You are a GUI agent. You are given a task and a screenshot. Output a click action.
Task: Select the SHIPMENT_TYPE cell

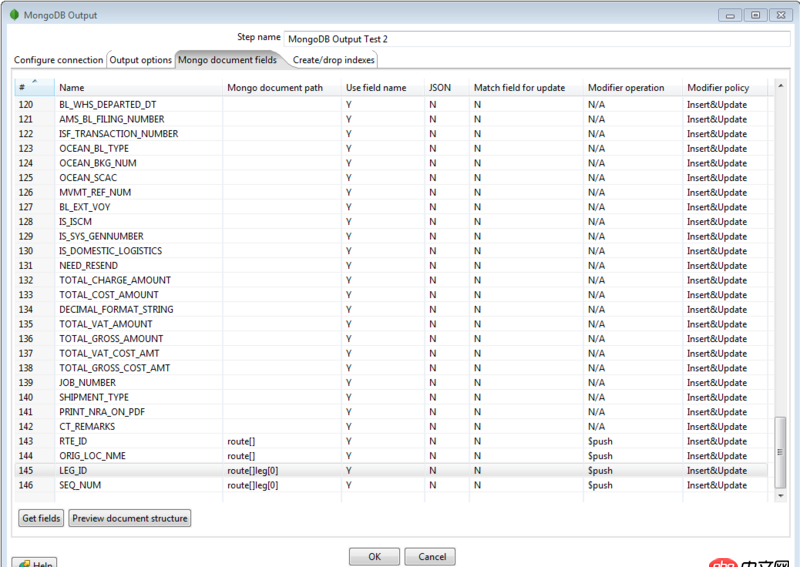(138, 397)
